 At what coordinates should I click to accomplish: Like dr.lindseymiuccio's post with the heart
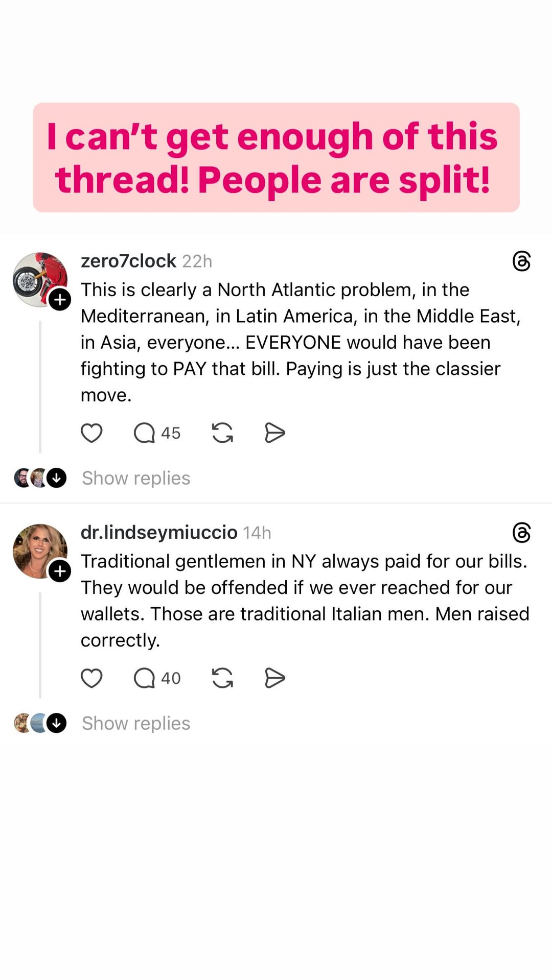point(91,678)
